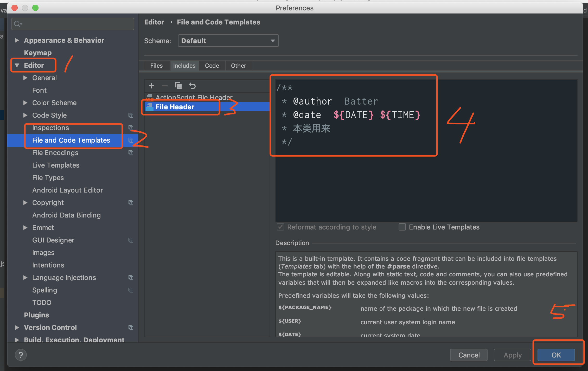Toggle Reformat according to style checkbox
Viewport: 588px width, 371px height.
coord(280,227)
